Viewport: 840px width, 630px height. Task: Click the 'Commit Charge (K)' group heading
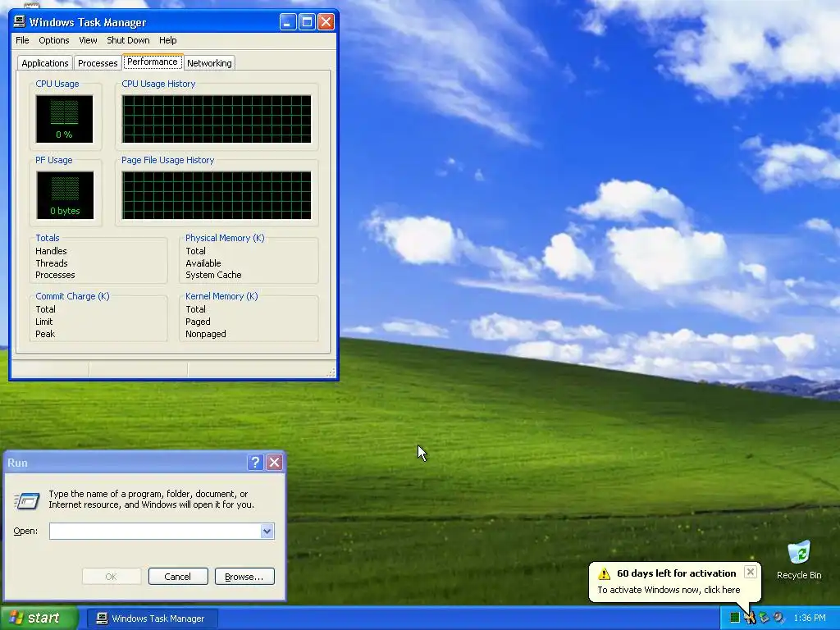click(x=72, y=296)
